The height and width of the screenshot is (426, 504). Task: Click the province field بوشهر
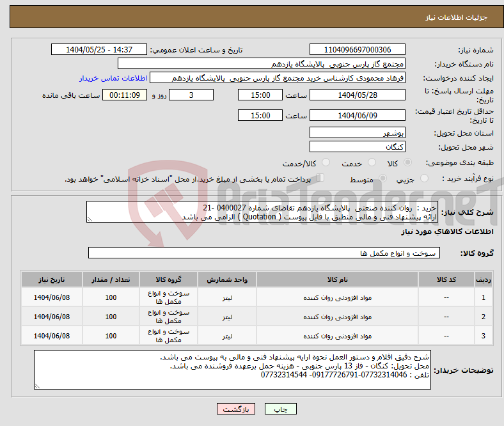(357, 132)
